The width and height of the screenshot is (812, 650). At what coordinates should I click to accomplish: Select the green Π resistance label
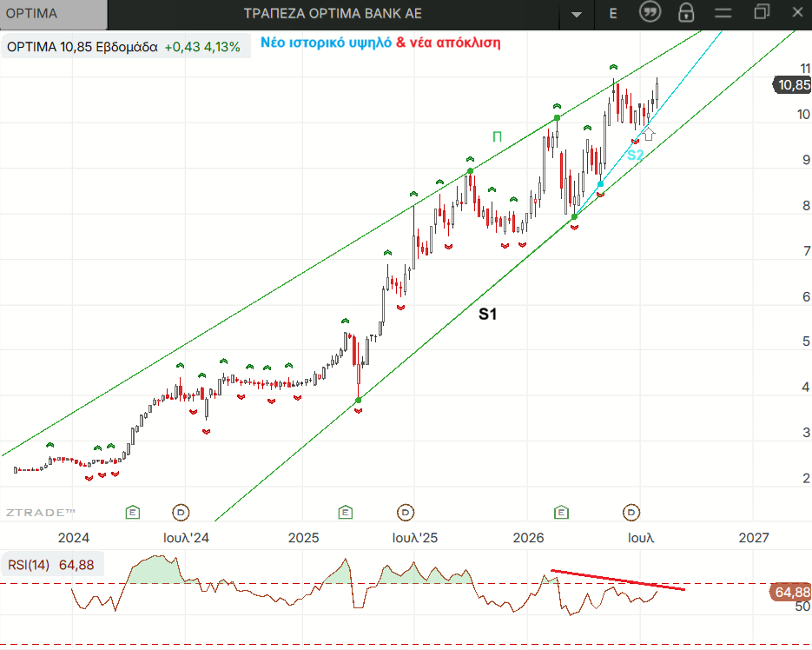(x=497, y=136)
